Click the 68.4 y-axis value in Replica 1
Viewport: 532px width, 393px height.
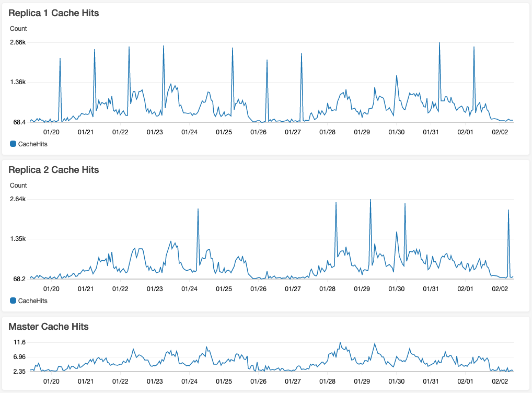tap(19, 122)
